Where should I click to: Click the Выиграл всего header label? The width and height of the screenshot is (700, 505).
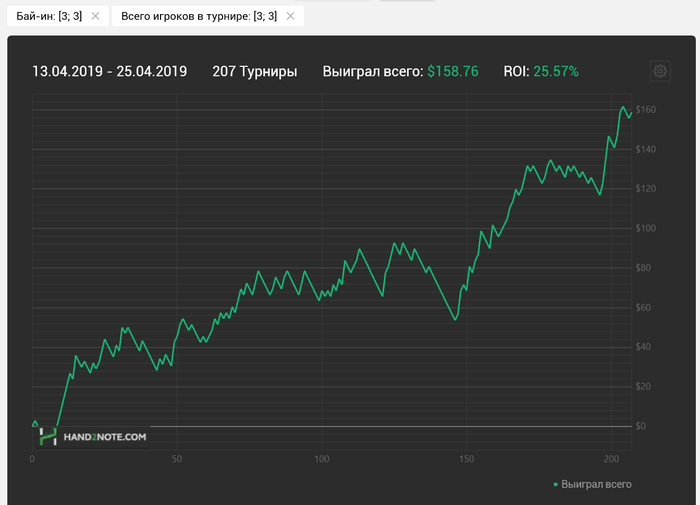[x=373, y=71]
